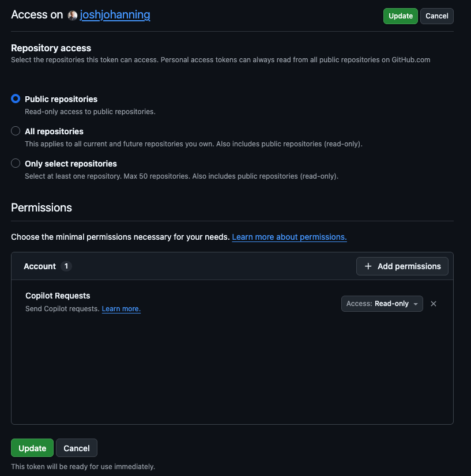Image resolution: width=471 pixels, height=476 pixels.
Task: Select the Public repositories radio button
Action: tap(16, 99)
